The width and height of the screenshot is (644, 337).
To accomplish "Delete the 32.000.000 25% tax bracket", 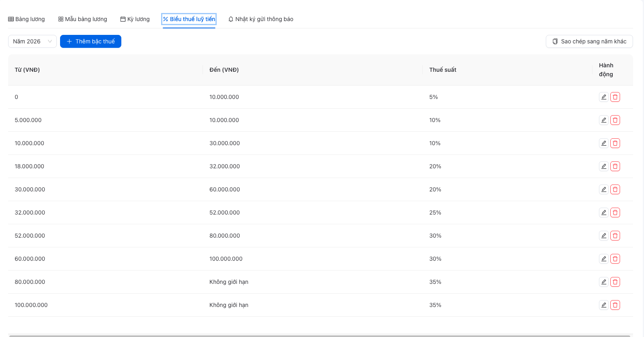I will click(615, 213).
